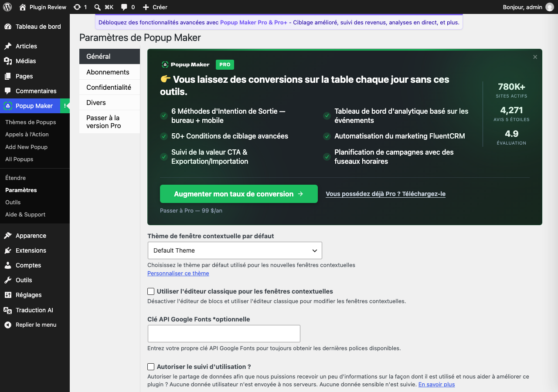Open the comments bubble icon in the admin bar
This screenshot has height=392, width=558.
[124, 7]
